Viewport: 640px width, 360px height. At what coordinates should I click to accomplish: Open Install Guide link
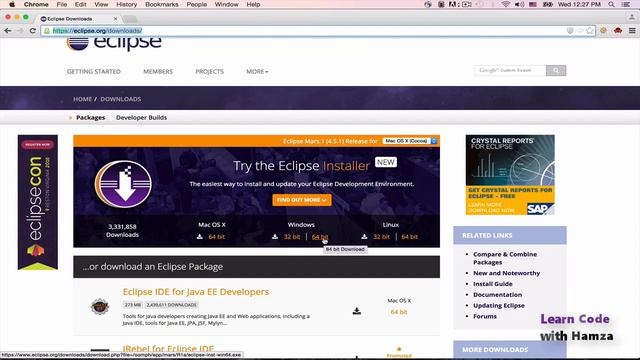pos(493,284)
